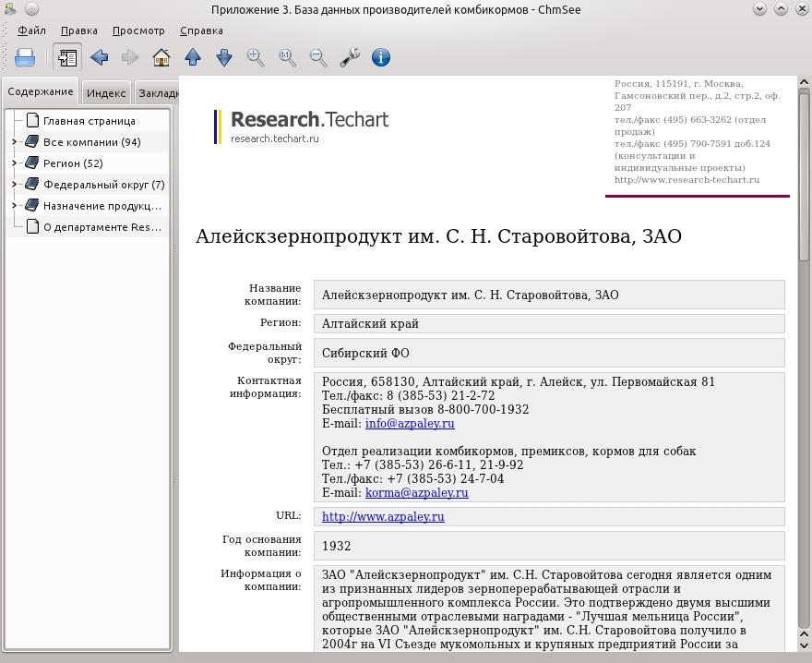Toggle the sidebar panel icon
The width and height of the screenshot is (812, 663).
(67, 57)
